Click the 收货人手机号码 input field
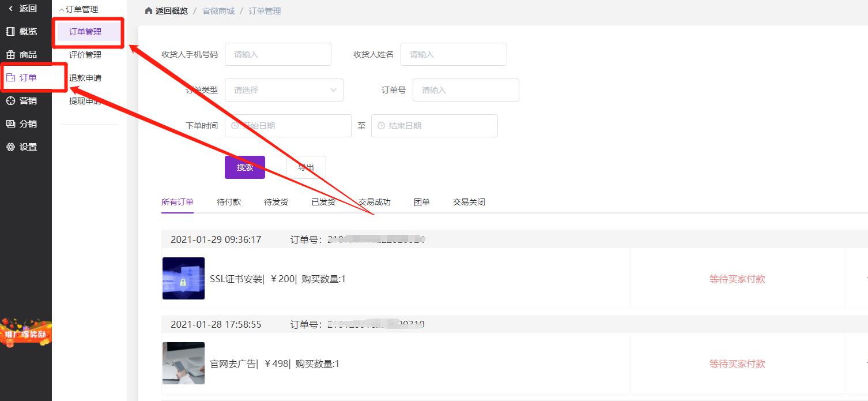 click(278, 54)
